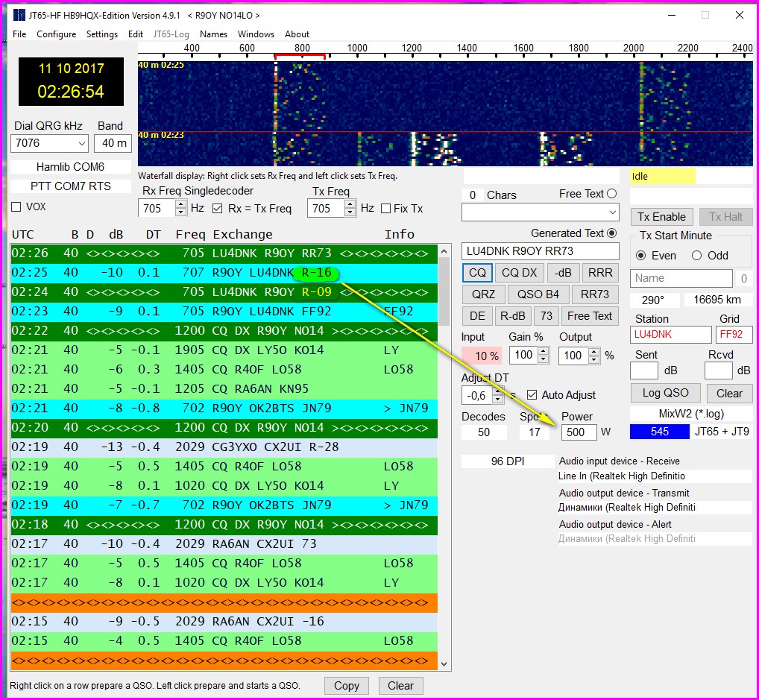This screenshot has height=700, width=759.
Task: Enable the VOX checkbox
Action: coord(16,207)
